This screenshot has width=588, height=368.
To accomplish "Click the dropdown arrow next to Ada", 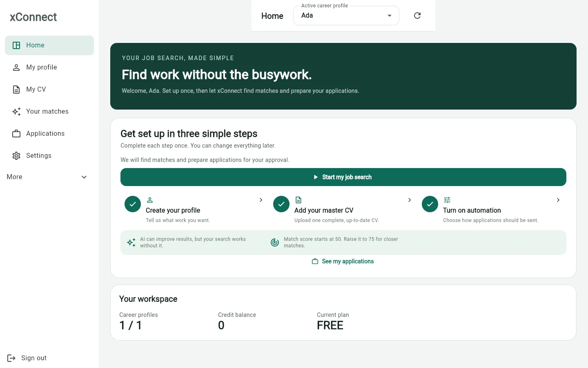I will pyautogui.click(x=390, y=16).
